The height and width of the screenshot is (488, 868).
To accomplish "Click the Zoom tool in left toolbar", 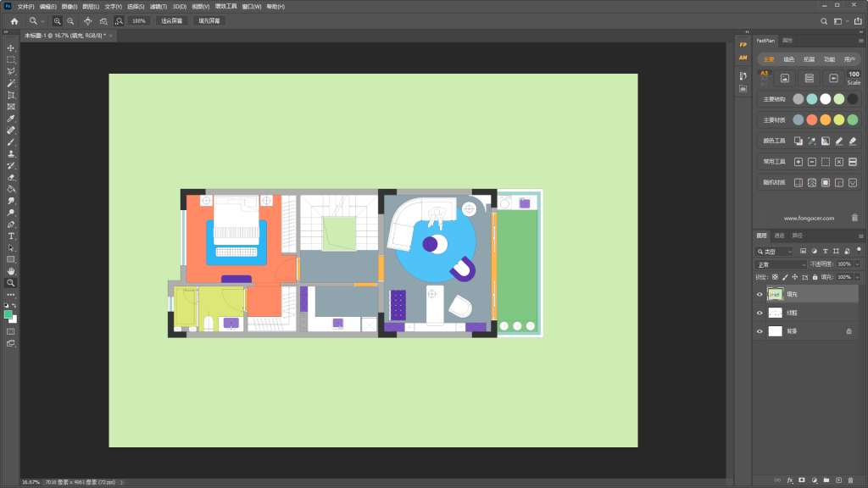I will click(10, 283).
